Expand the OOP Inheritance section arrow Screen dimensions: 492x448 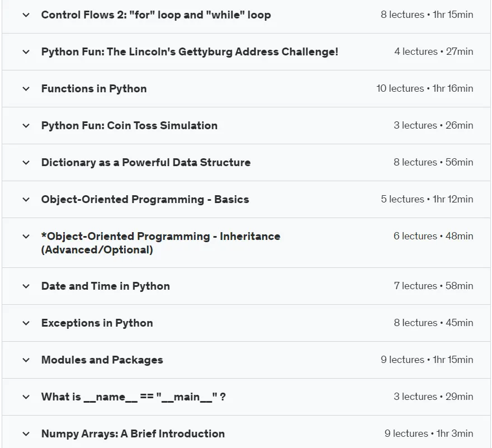point(26,237)
